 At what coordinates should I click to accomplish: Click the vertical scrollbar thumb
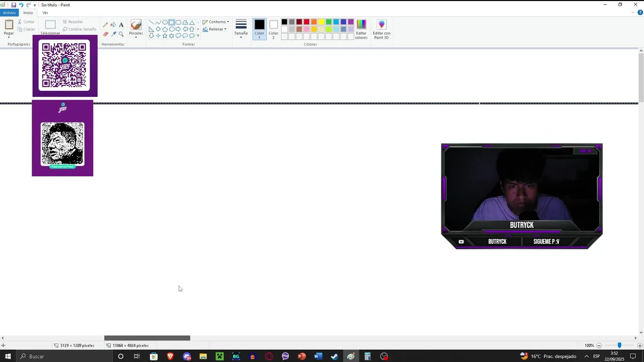[x=641, y=76]
